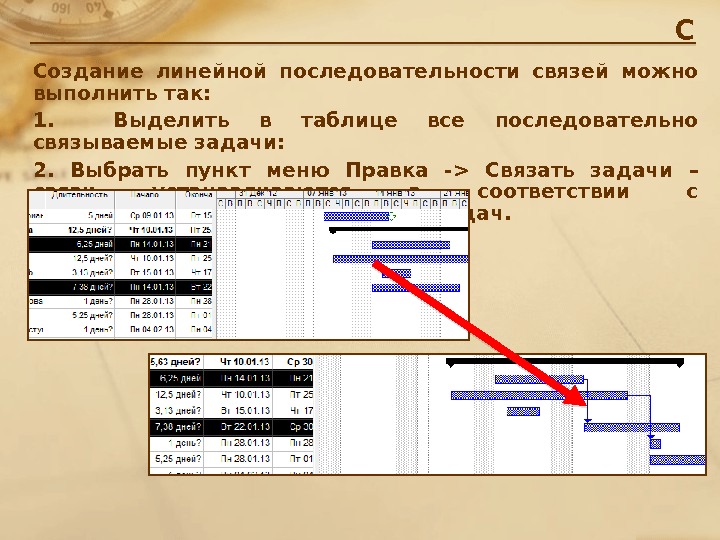Click the 'Ср 09.01.13' start date cell
The height and width of the screenshot is (540, 720).
click(152, 215)
